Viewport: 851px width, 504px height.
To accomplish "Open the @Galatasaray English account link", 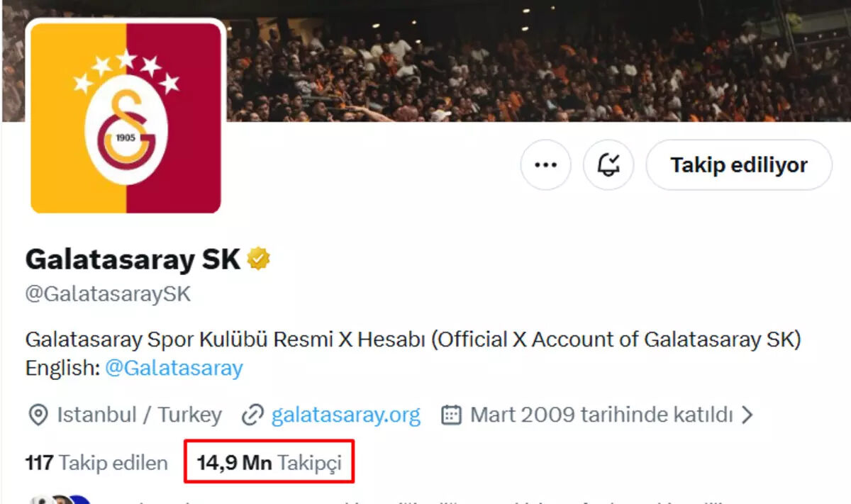I will [x=173, y=367].
